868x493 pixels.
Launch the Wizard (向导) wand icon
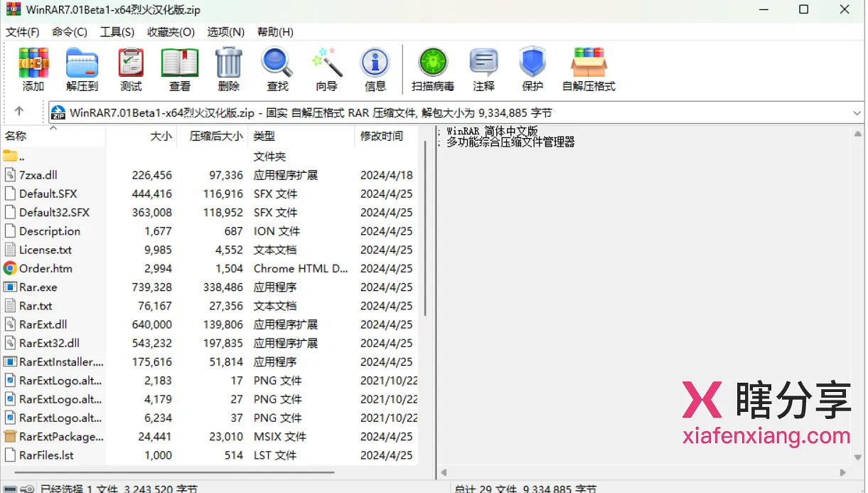(326, 70)
